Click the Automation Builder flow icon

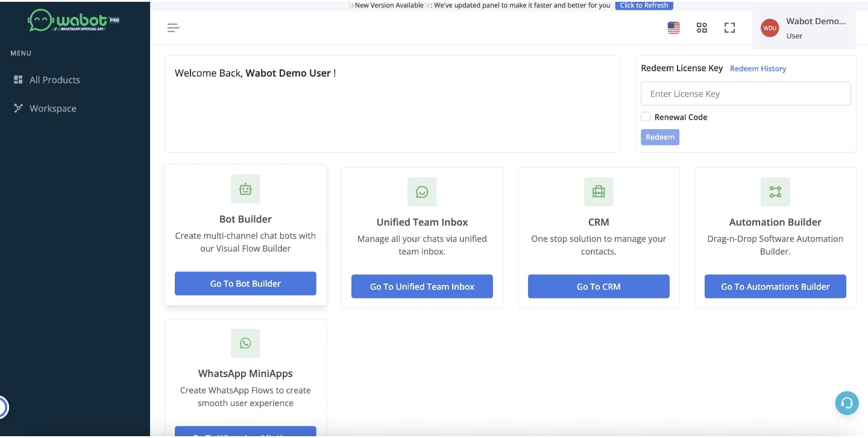pos(775,192)
